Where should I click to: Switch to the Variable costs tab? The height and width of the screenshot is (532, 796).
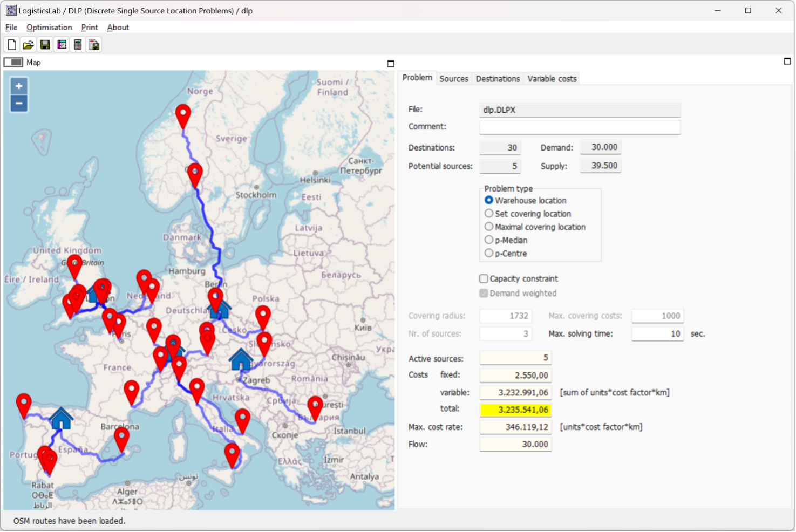pos(552,79)
